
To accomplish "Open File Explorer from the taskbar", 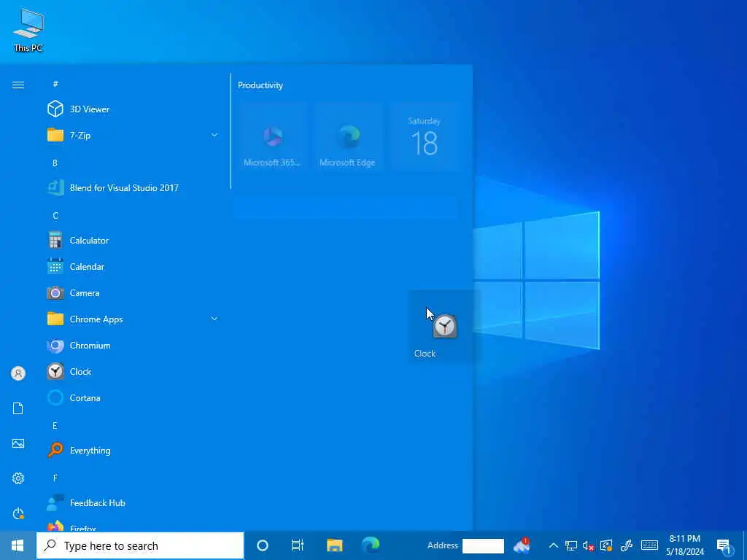I will tap(334, 545).
